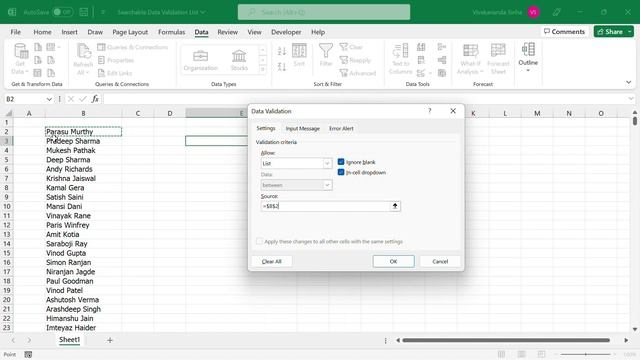Click Cancel in Data Validation dialog

440,261
